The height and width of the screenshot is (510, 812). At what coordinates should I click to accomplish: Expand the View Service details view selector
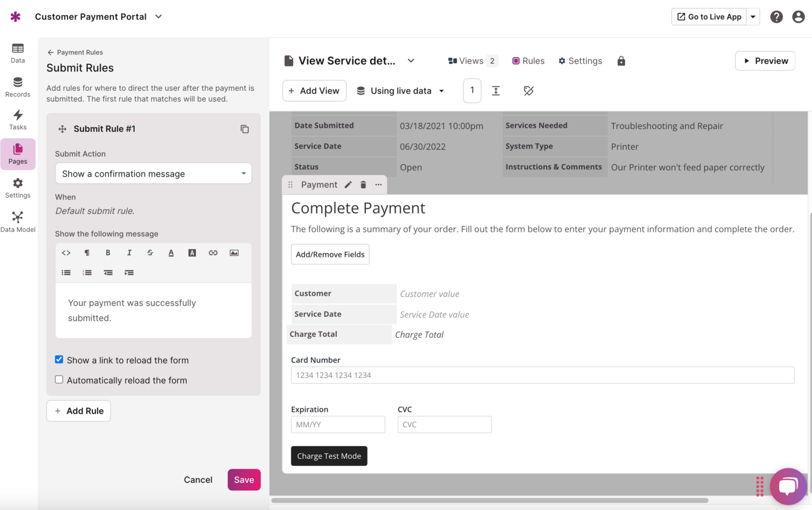411,61
